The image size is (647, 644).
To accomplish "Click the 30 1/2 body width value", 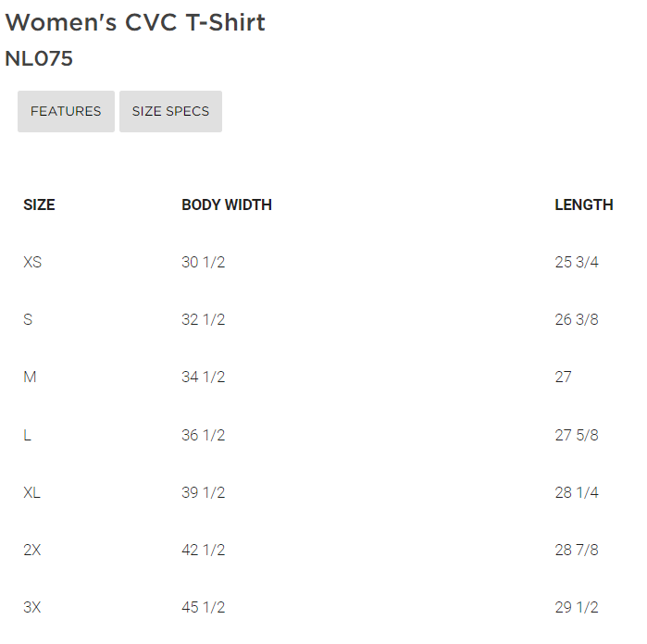I will point(203,262).
